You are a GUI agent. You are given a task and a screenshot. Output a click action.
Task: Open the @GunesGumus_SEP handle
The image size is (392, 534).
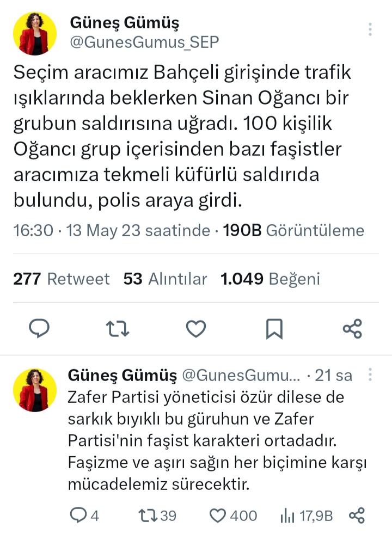coord(144,42)
